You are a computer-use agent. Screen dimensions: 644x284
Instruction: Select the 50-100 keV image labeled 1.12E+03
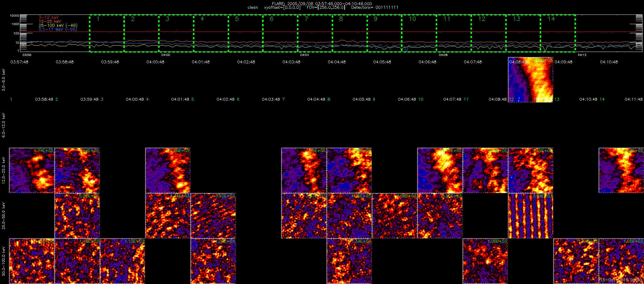tap(122, 261)
